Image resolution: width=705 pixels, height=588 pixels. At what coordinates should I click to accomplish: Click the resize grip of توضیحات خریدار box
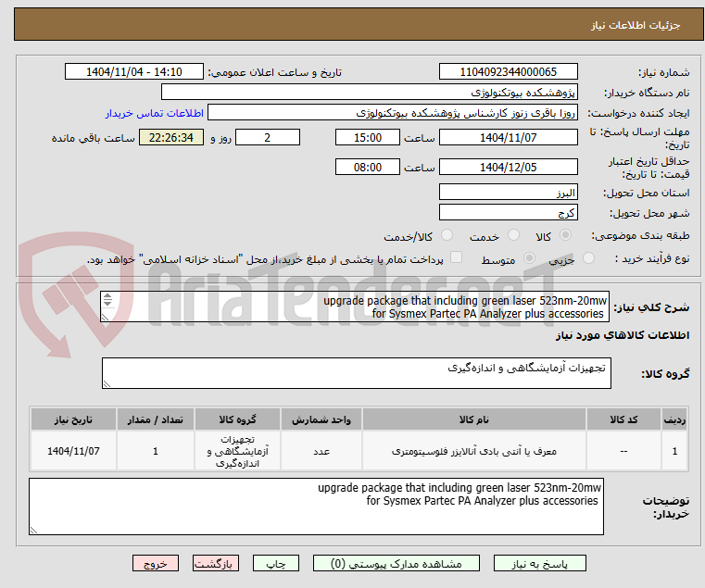click(33, 531)
